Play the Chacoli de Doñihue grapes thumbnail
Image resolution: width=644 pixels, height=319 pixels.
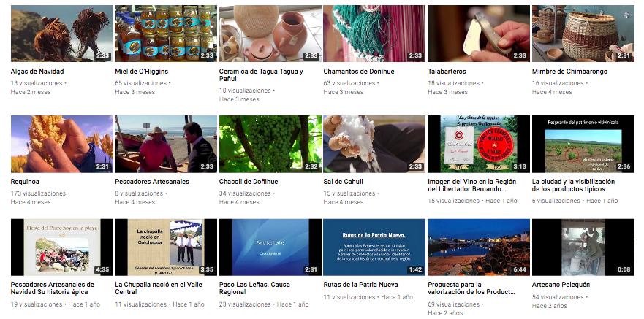point(270,144)
